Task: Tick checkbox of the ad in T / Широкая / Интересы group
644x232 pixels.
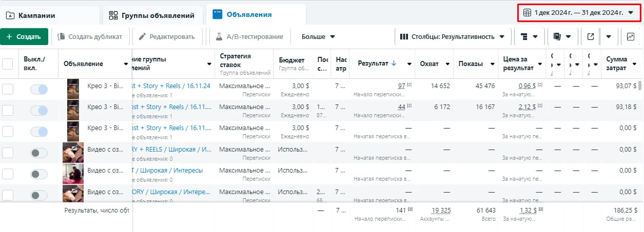Action: pos(8,174)
